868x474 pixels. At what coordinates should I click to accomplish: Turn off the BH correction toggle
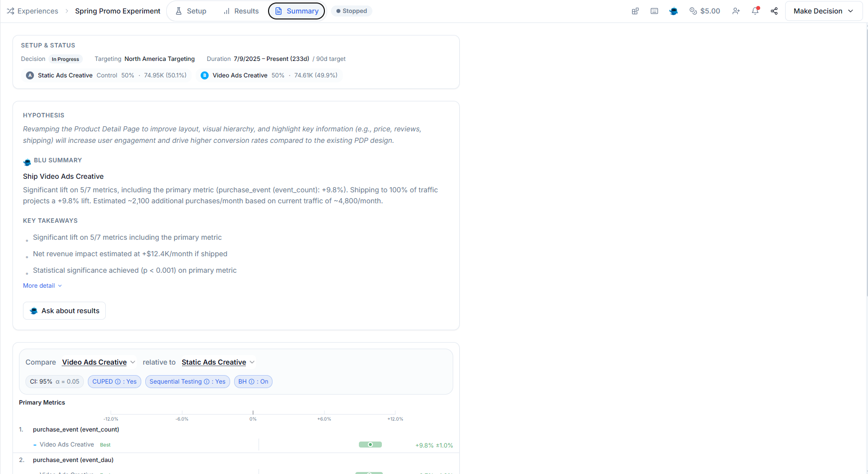(x=253, y=382)
